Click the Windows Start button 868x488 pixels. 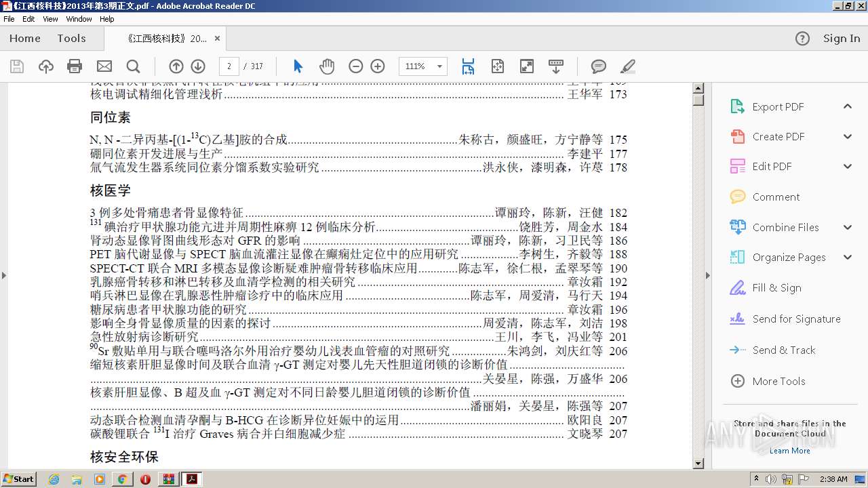click(19, 479)
